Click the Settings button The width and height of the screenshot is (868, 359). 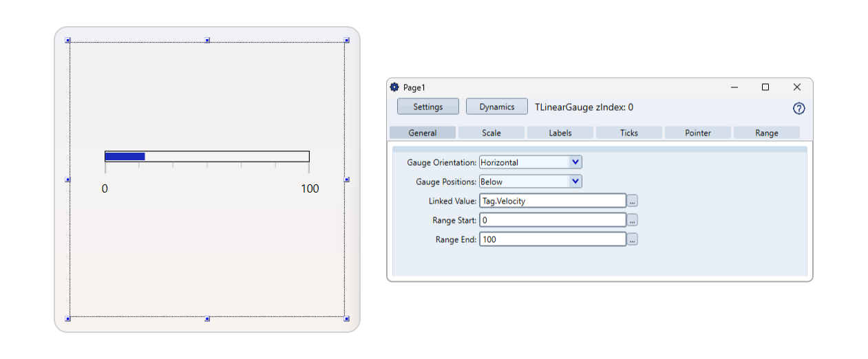click(x=427, y=107)
